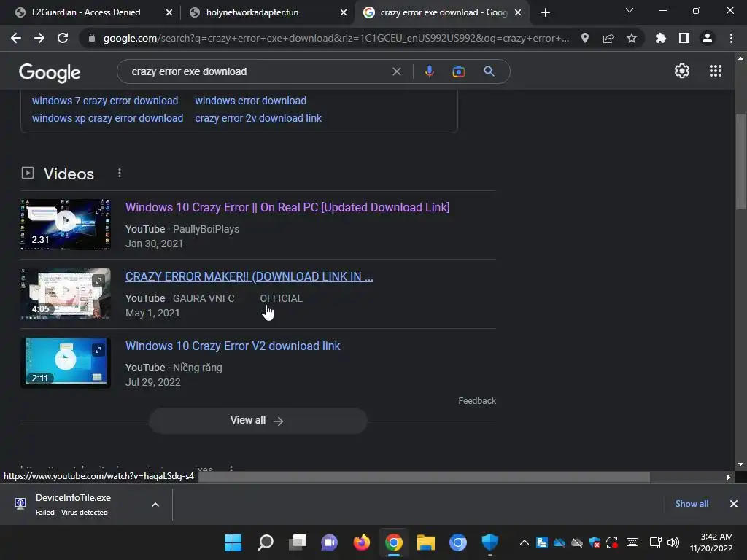The image size is (747, 560).
Task: Close the downloads bar
Action: pyautogui.click(x=734, y=504)
